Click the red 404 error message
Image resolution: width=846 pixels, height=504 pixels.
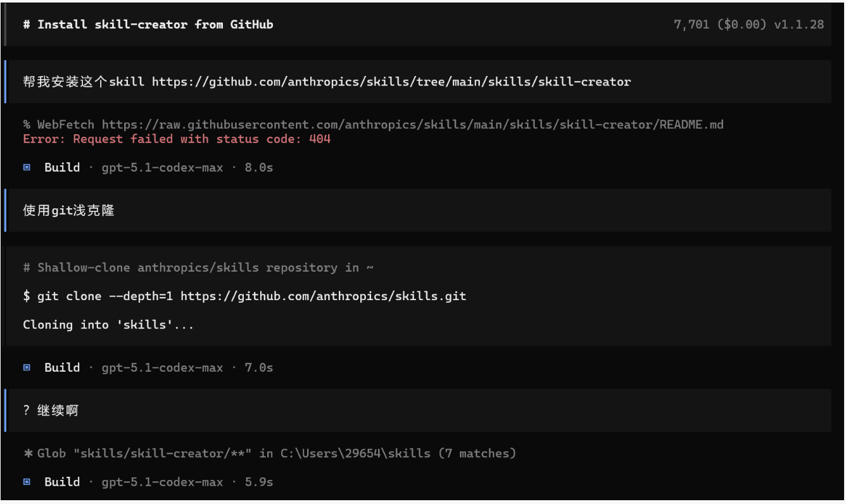coord(177,139)
